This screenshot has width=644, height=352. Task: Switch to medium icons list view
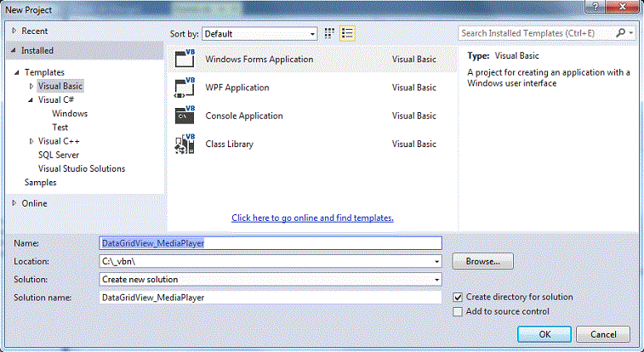tap(347, 33)
